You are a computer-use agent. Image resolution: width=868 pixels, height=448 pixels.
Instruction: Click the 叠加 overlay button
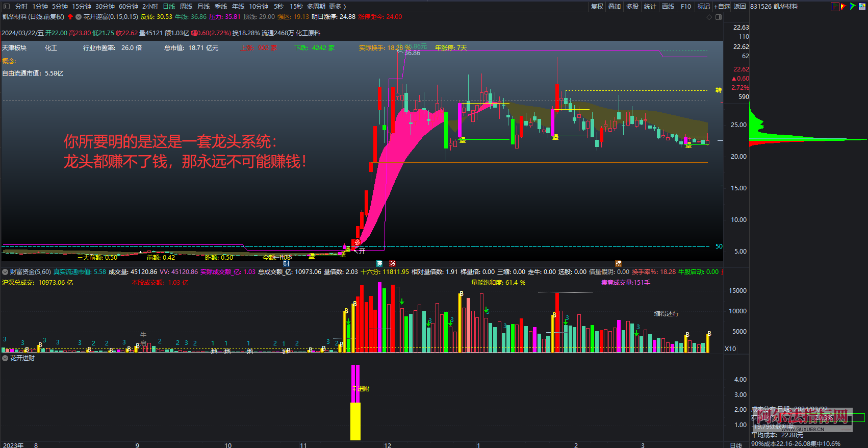point(615,6)
